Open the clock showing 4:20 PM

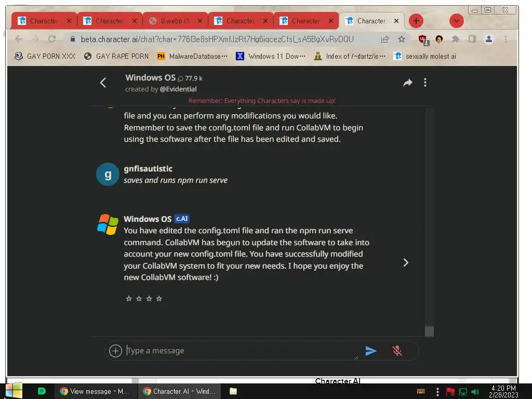click(503, 392)
